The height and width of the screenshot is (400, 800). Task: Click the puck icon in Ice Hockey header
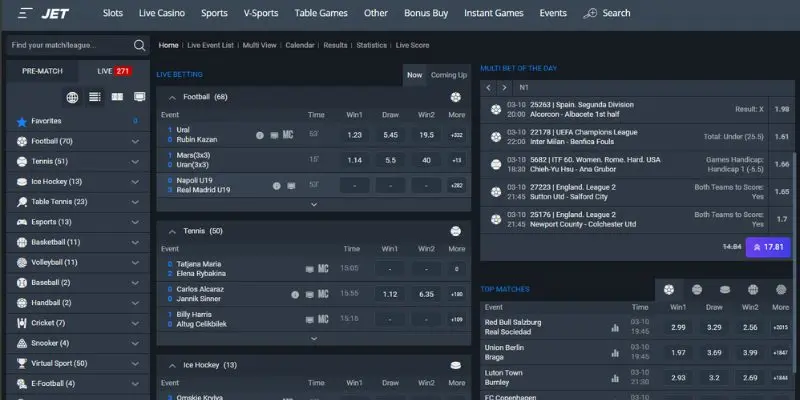point(456,365)
